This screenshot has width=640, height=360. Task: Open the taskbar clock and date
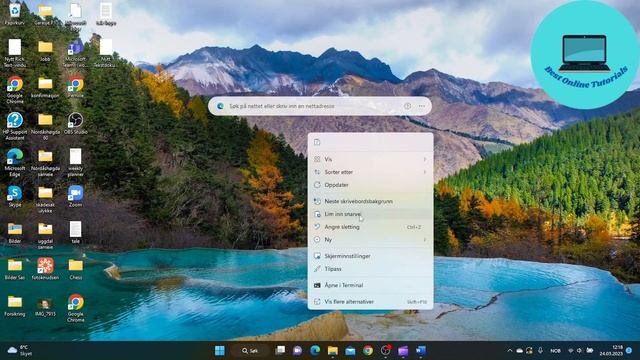611,351
